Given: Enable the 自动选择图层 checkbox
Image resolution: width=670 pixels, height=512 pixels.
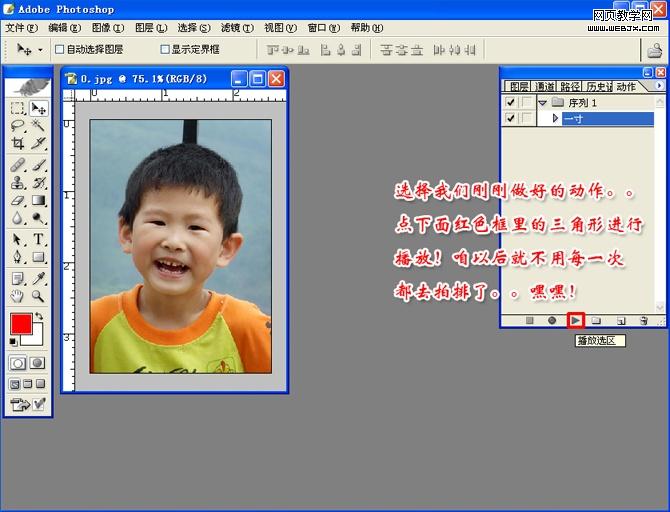Looking at the screenshot, I should [60, 49].
